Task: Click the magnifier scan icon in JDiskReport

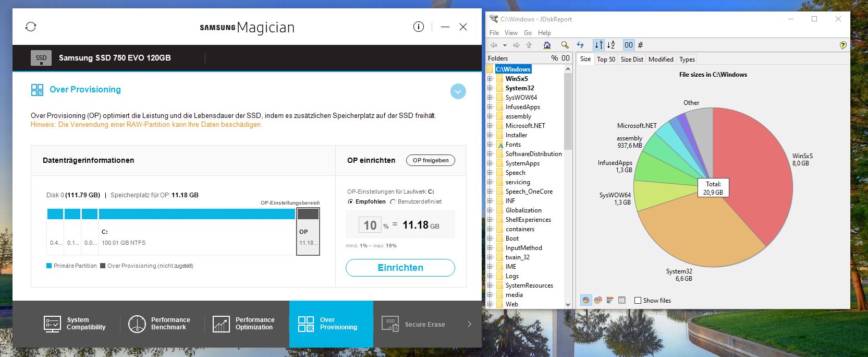Action: pos(565,45)
